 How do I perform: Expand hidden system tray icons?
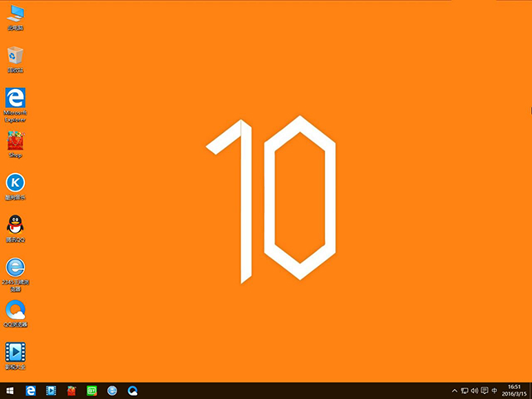click(x=455, y=391)
